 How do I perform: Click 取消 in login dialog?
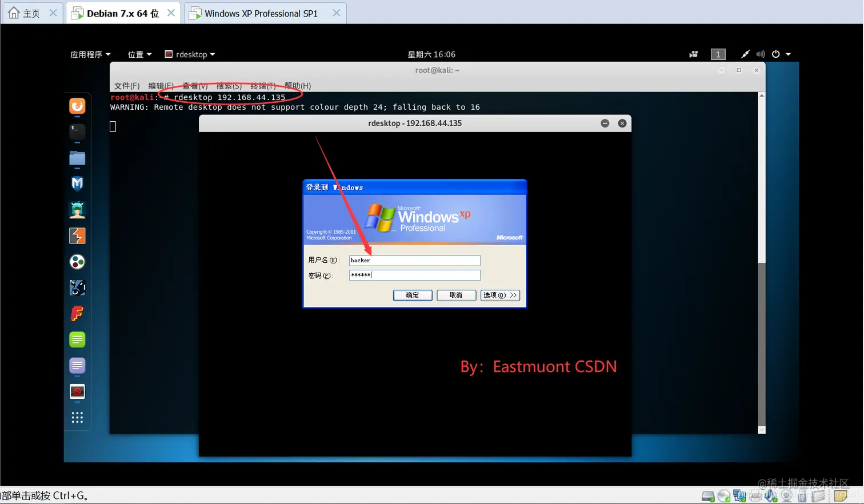[x=456, y=295]
